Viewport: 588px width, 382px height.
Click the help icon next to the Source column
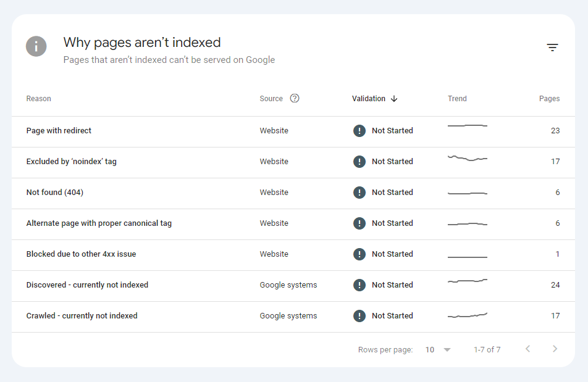[295, 98]
